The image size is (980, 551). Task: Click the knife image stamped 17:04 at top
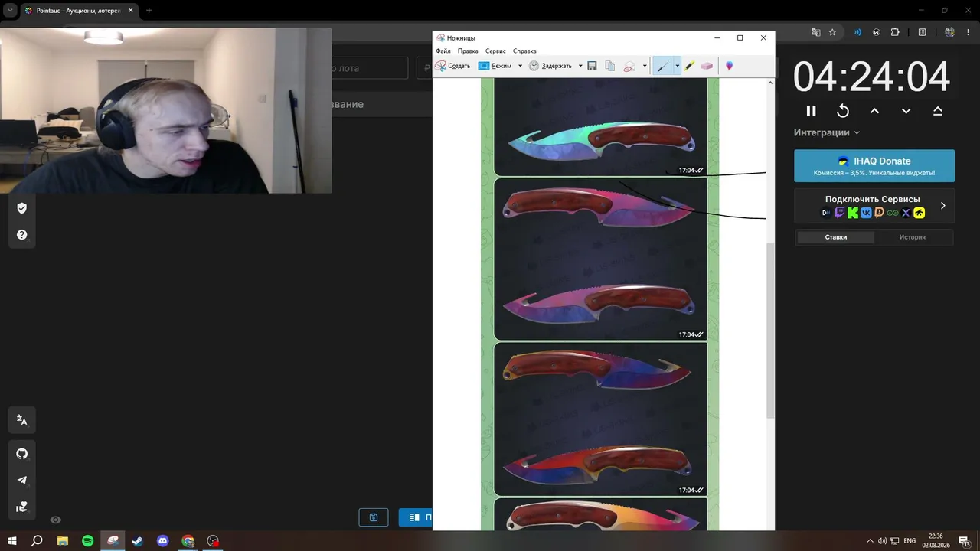(600, 127)
